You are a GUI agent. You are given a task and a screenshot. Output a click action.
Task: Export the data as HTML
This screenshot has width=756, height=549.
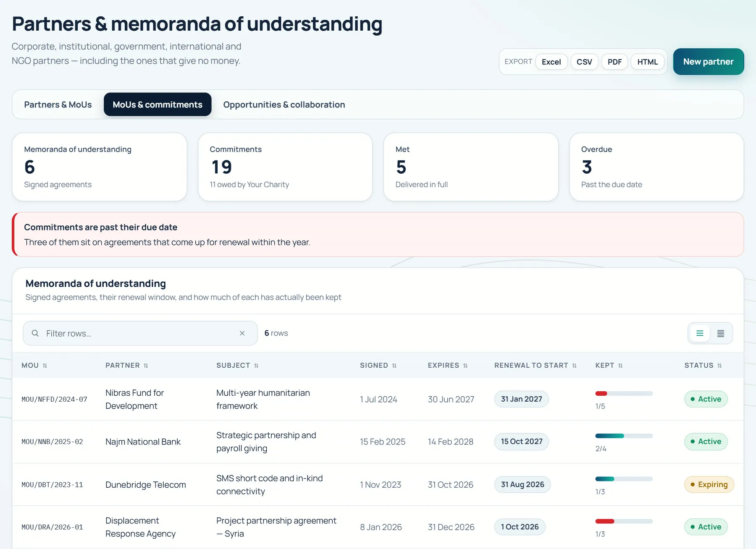pyautogui.click(x=647, y=62)
